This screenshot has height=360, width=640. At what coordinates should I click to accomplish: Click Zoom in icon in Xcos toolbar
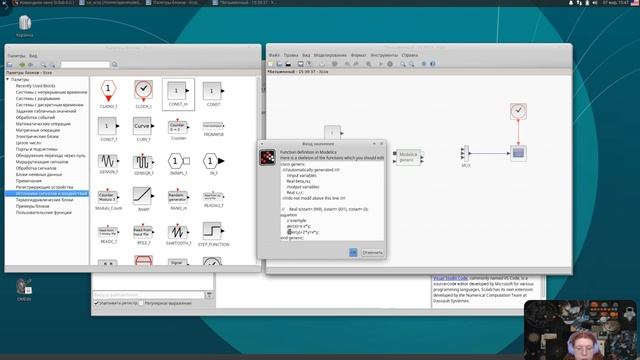tap(402, 64)
